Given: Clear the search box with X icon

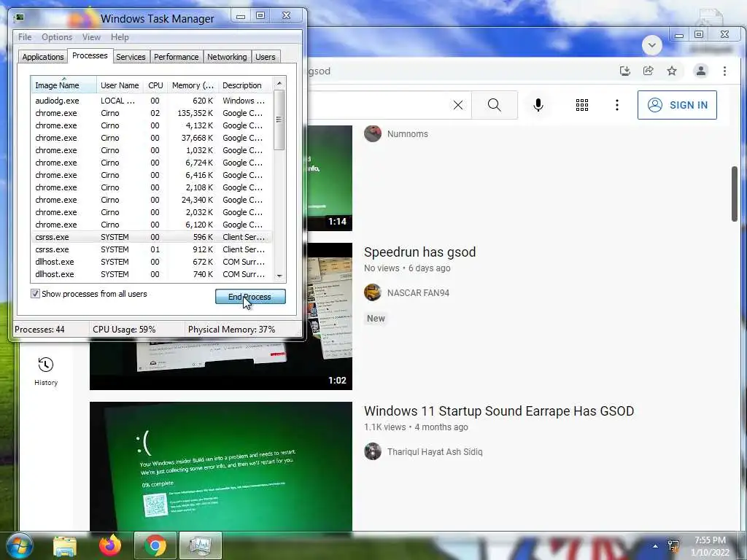Looking at the screenshot, I should [458, 105].
